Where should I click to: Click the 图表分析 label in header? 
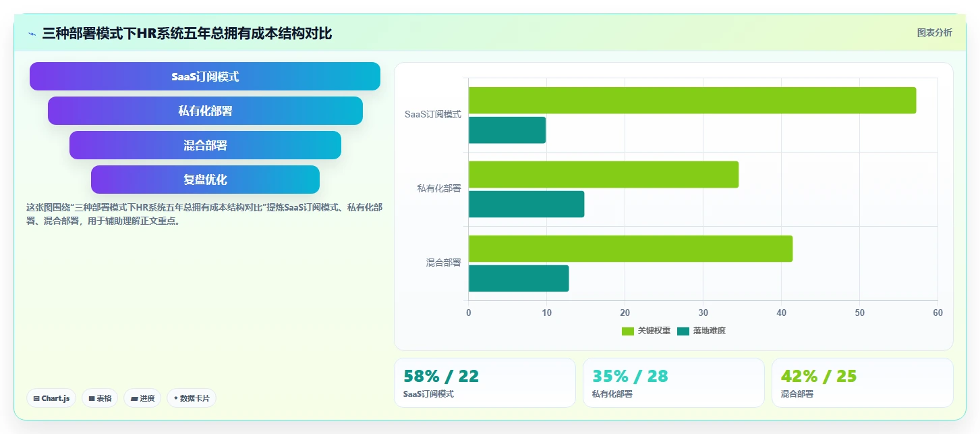(934, 32)
